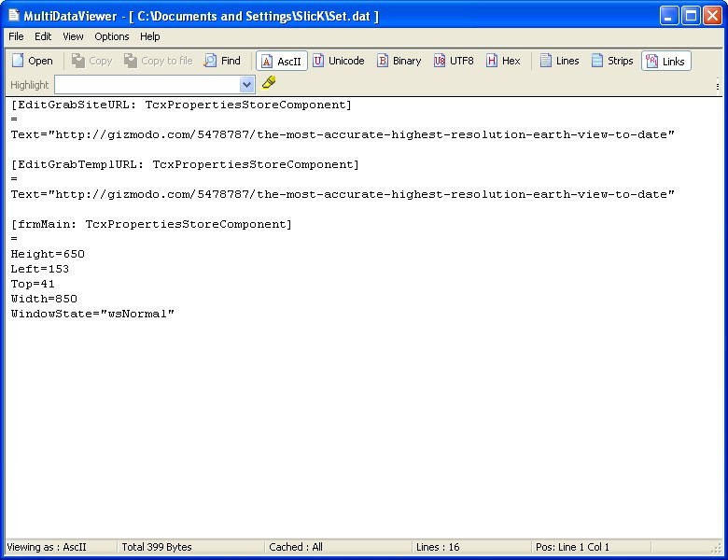The image size is (728, 560).
Task: Open the Options menu
Action: 111,36
